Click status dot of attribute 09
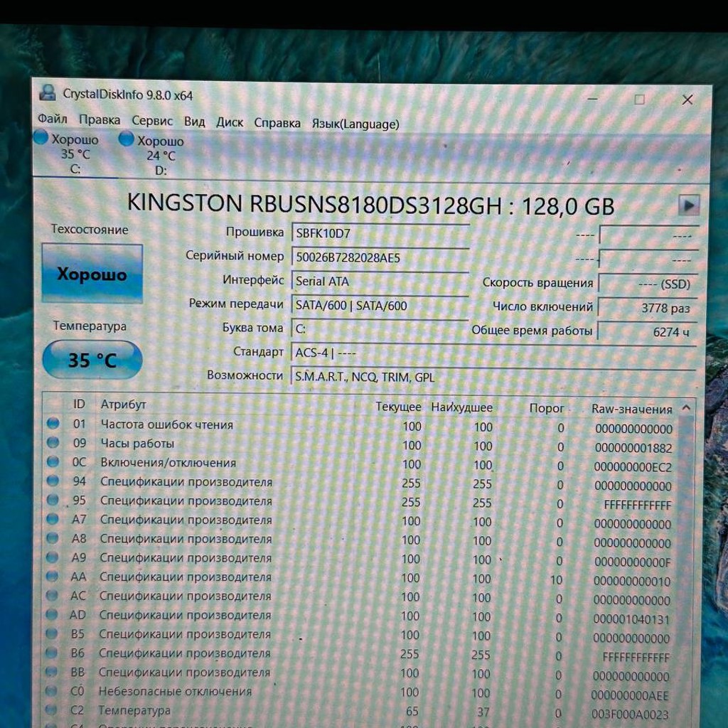 53,442
